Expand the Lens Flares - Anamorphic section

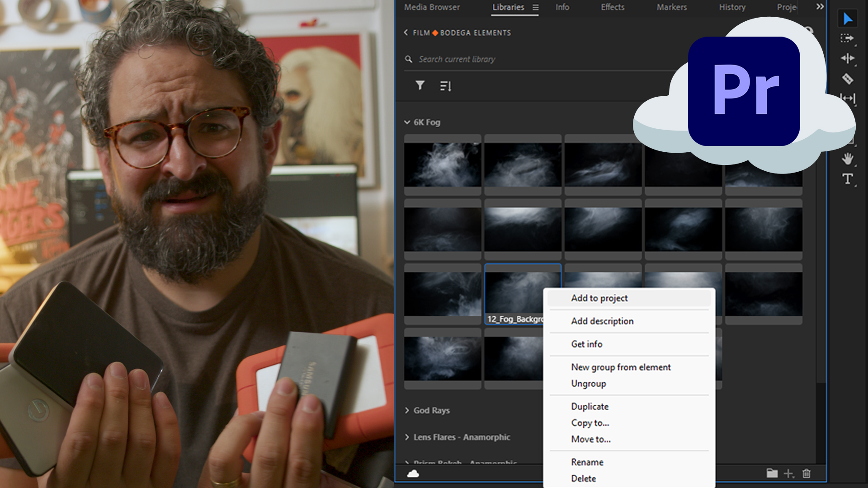(407, 437)
